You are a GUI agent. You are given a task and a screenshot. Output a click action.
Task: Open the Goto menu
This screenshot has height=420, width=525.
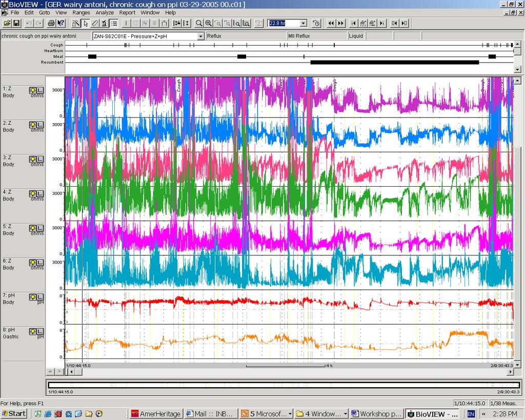coord(44,12)
